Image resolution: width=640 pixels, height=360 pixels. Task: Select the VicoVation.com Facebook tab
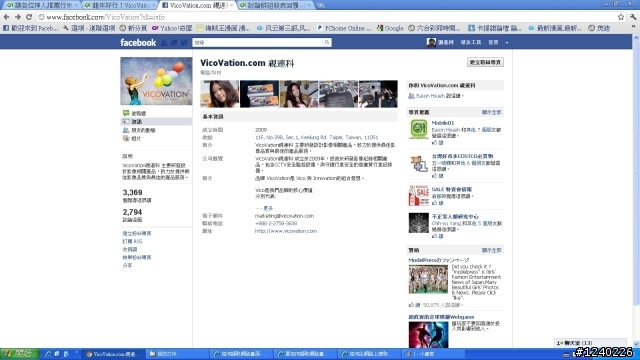(x=198, y=5)
